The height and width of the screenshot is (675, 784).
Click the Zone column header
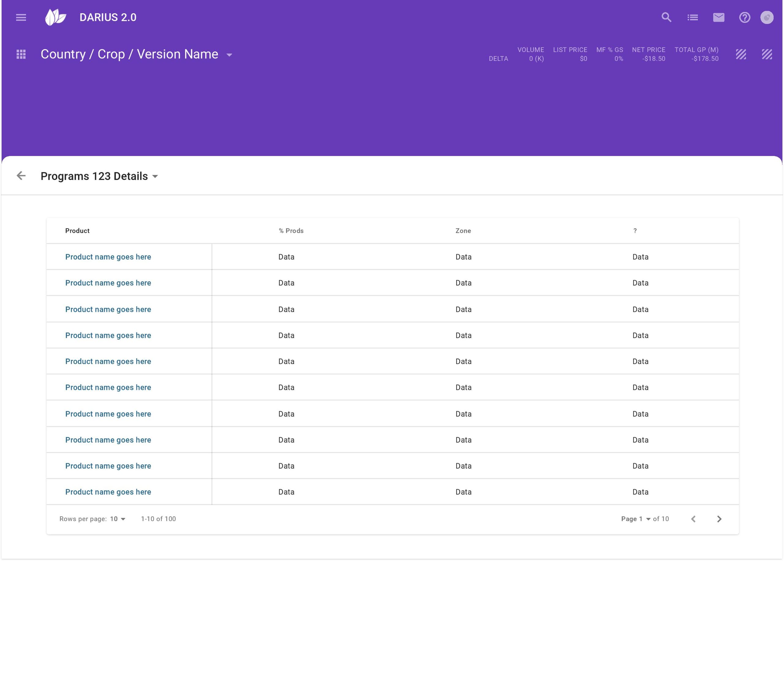tap(463, 231)
